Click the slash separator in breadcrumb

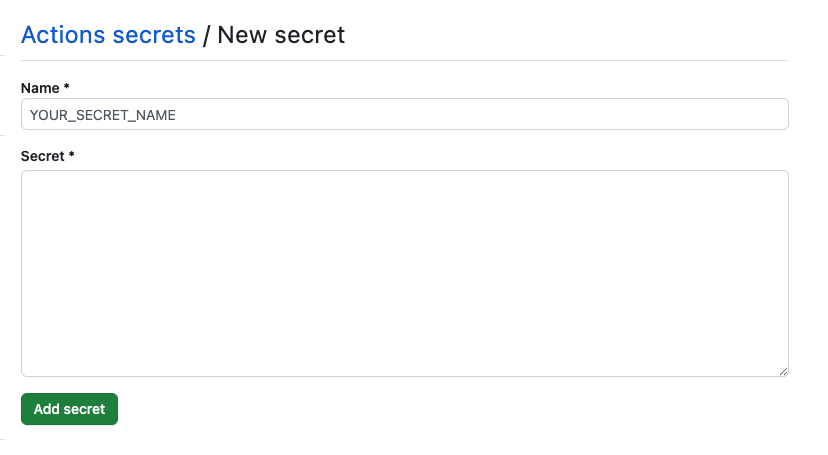[207, 35]
